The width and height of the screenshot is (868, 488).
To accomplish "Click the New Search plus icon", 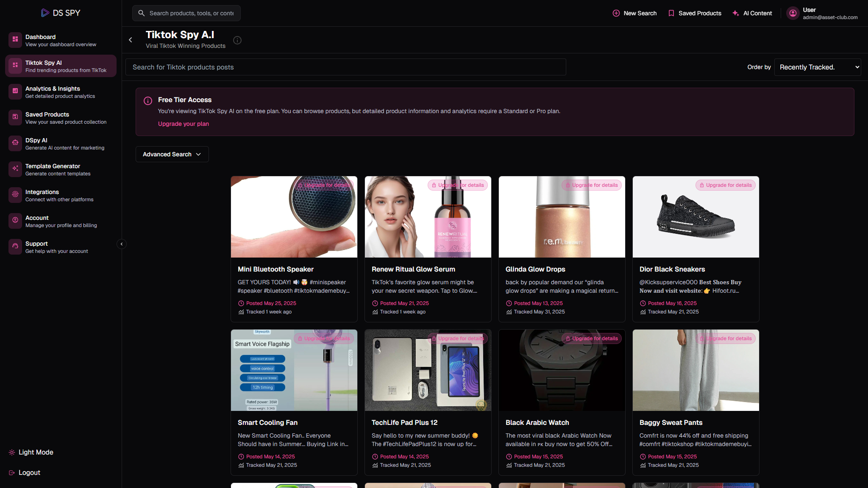I will point(616,13).
